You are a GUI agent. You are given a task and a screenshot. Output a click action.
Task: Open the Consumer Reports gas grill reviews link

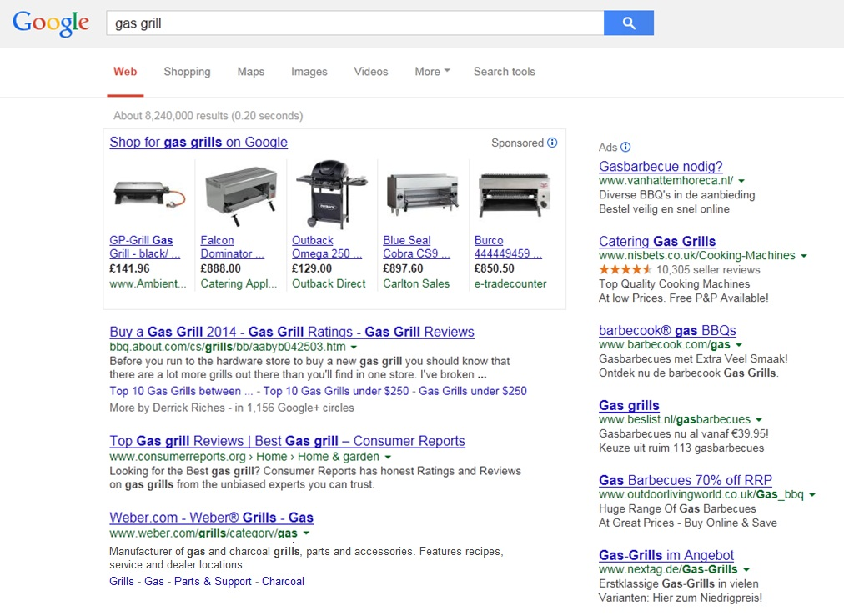click(x=287, y=441)
